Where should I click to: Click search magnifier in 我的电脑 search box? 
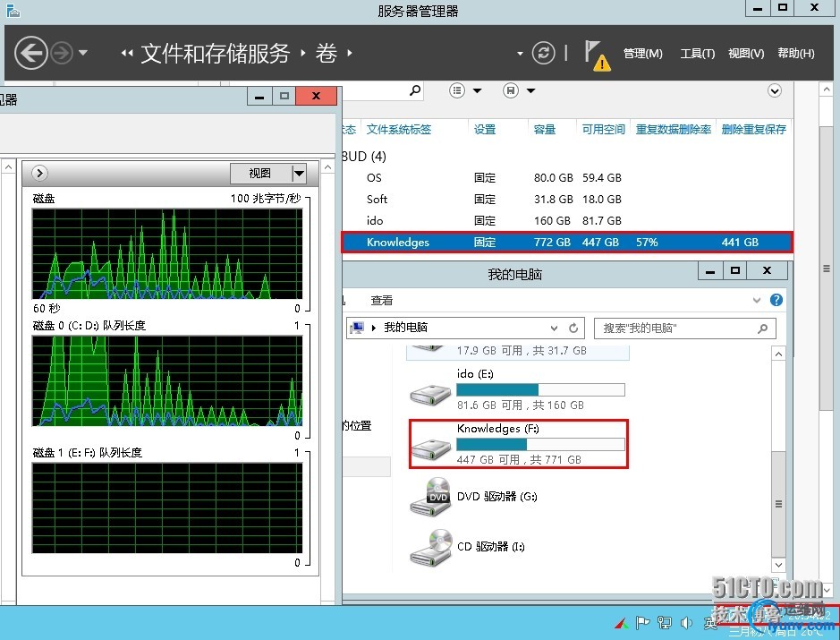(x=762, y=328)
